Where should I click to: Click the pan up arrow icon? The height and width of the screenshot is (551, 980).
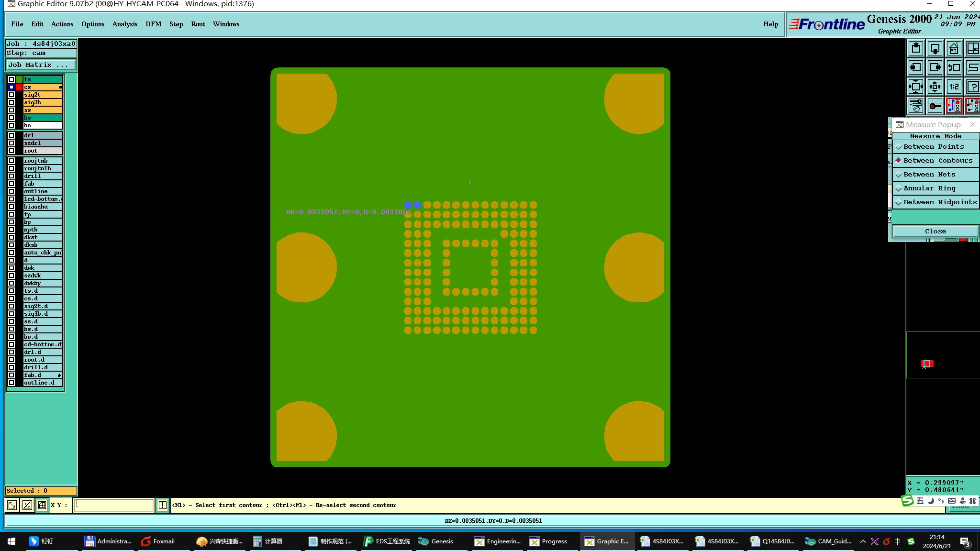[915, 48]
